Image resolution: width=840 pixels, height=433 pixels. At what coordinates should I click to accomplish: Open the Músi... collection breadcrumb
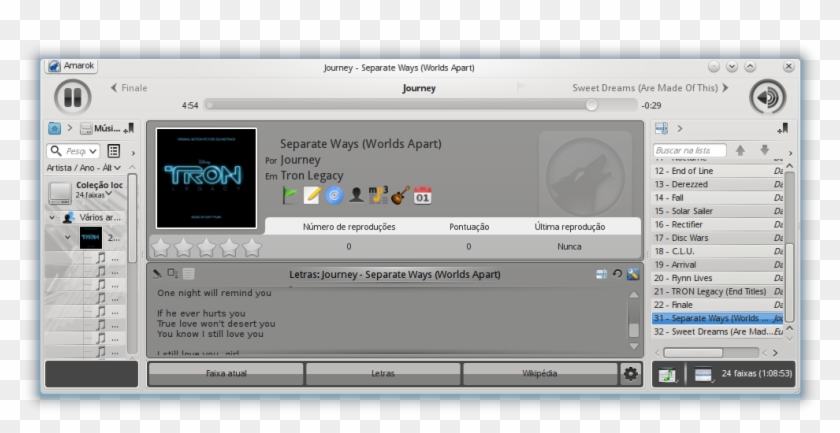point(100,129)
